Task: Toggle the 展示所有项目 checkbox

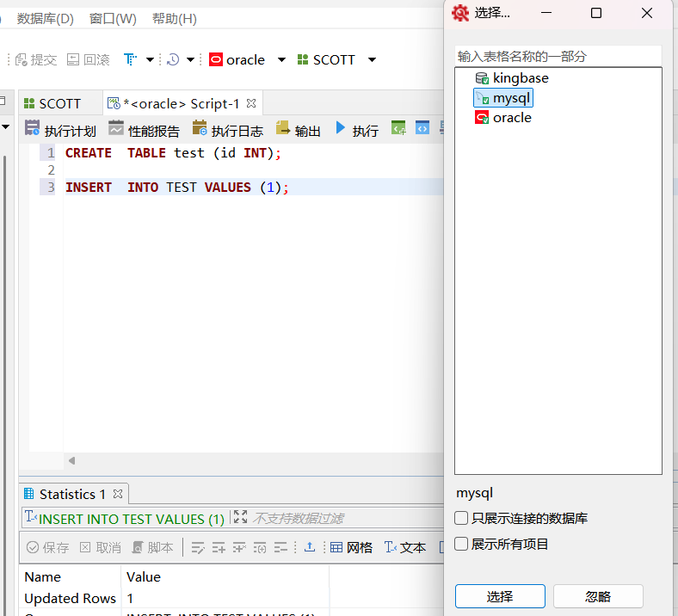Action: click(x=462, y=545)
